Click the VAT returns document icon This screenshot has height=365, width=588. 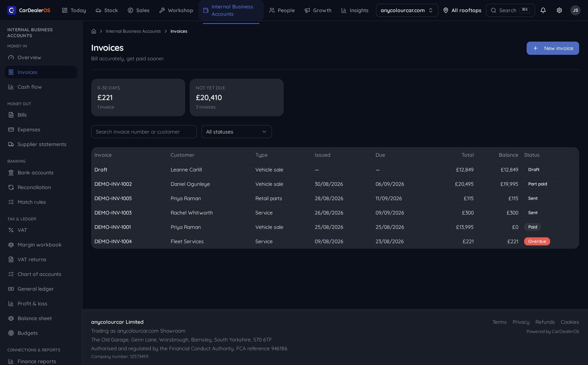point(11,259)
